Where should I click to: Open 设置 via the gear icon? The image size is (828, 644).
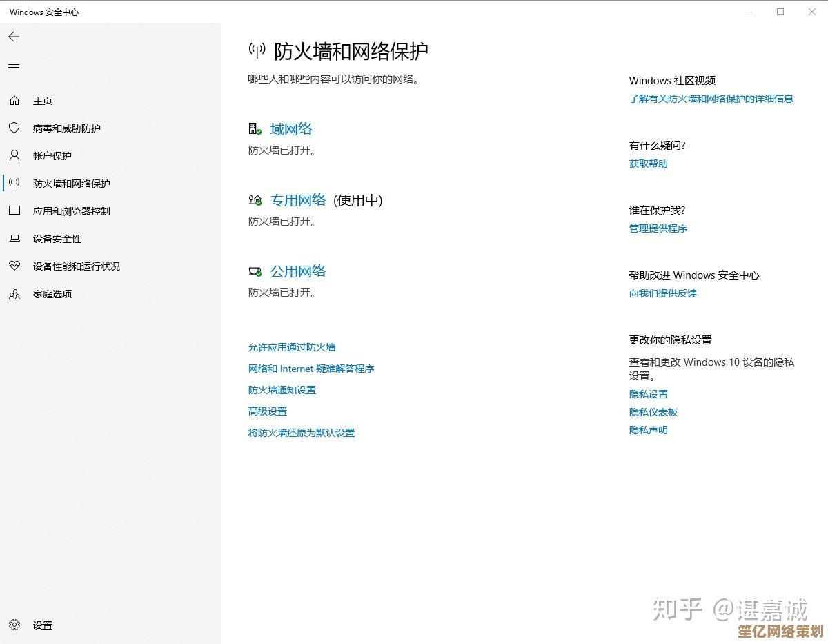(x=14, y=625)
